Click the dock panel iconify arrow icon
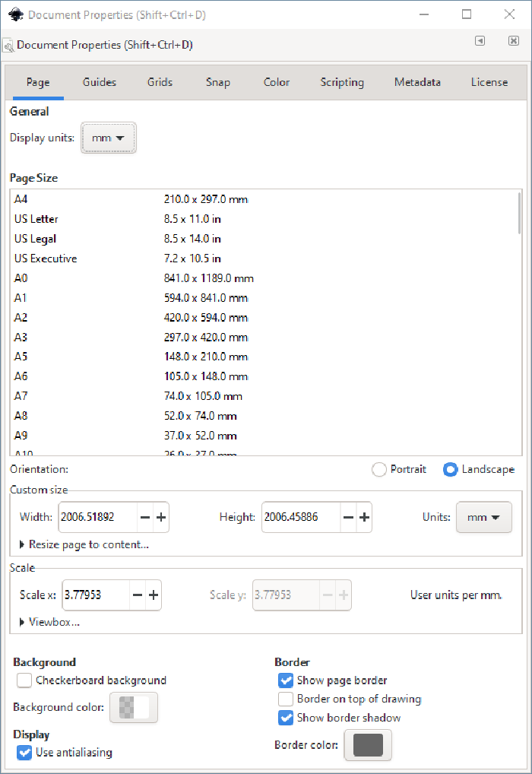Screen dimensions: 532x774 point(480,41)
